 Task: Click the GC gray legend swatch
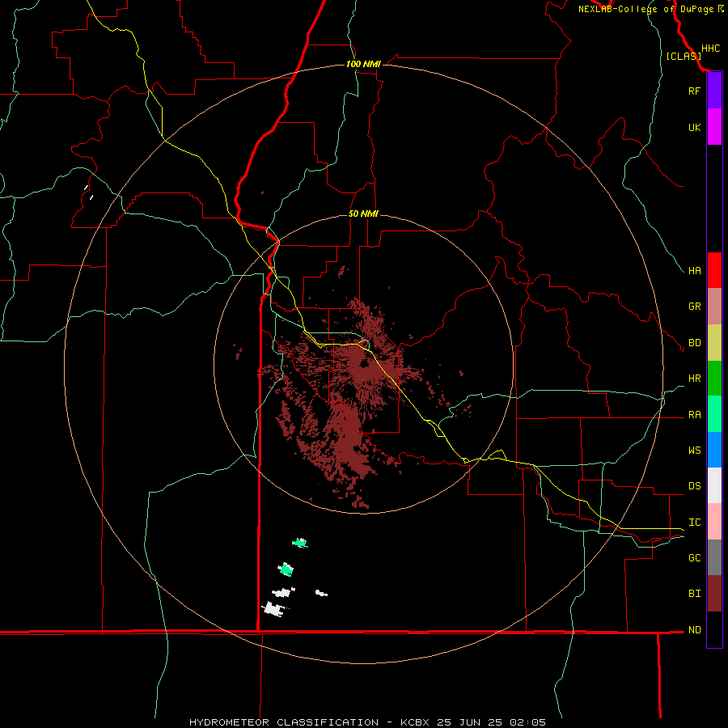(x=714, y=557)
